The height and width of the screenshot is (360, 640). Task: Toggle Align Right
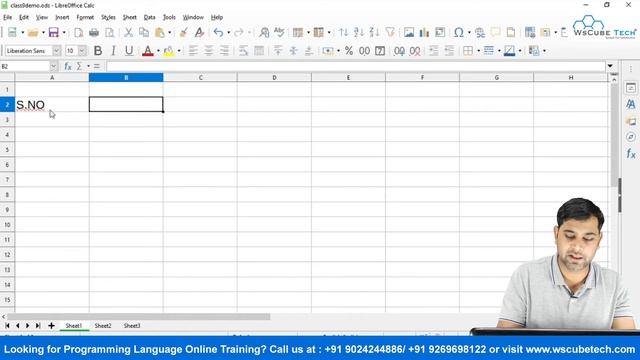click(224, 51)
